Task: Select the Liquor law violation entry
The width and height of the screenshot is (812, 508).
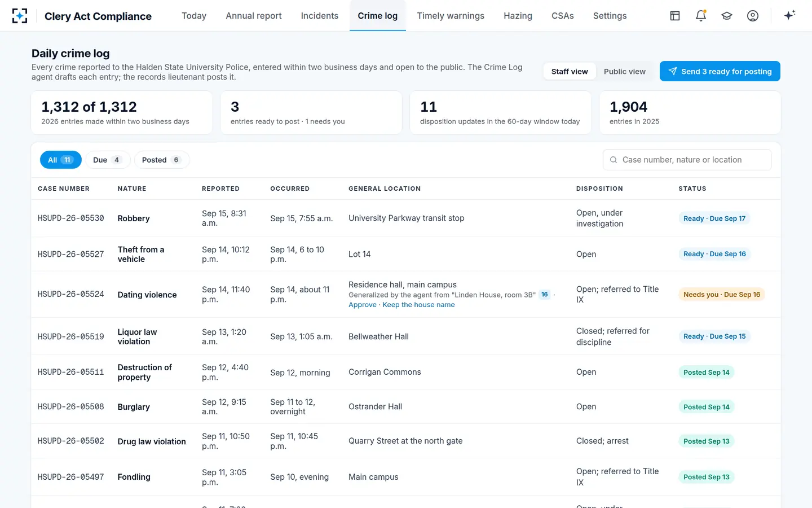Action: [x=138, y=337]
